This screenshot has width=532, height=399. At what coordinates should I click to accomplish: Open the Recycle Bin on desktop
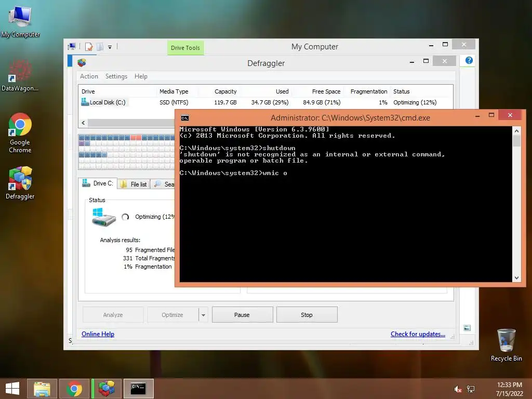(x=506, y=345)
